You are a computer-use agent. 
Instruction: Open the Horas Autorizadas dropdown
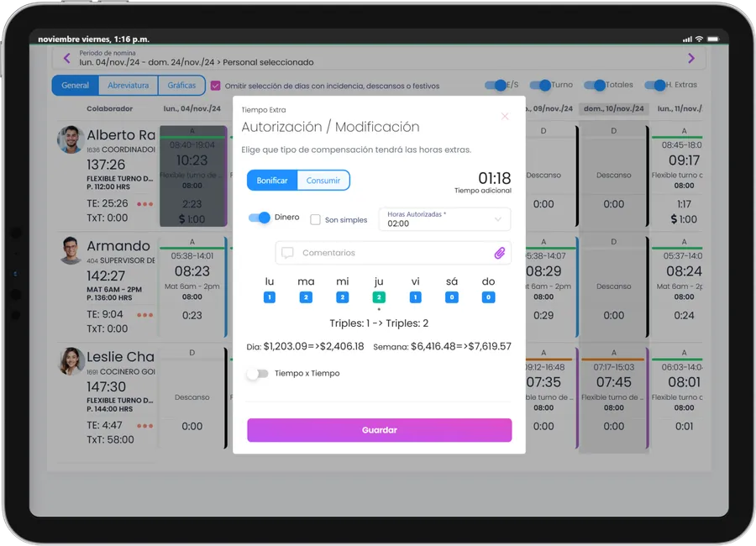point(444,219)
